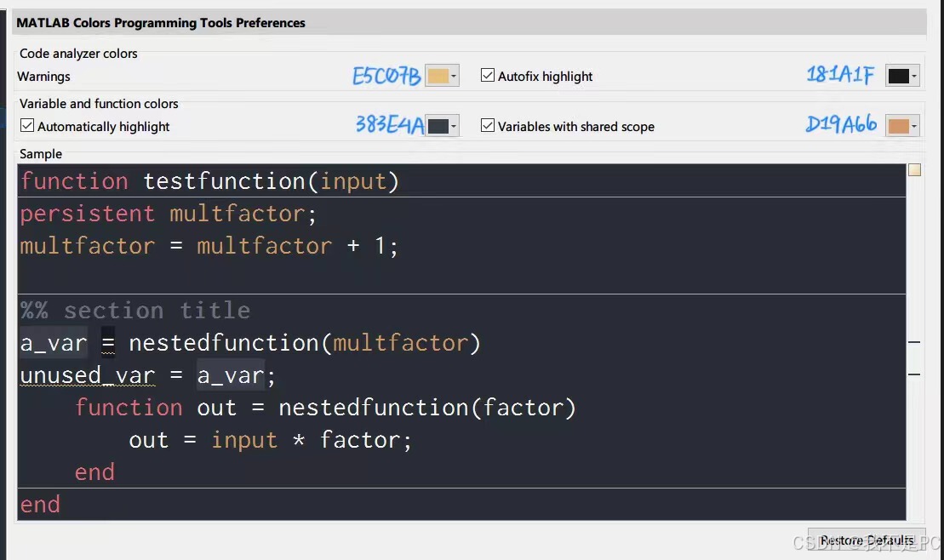Image resolution: width=944 pixels, height=560 pixels.
Task: Click 'out = input * factor;' code line
Action: (271, 440)
